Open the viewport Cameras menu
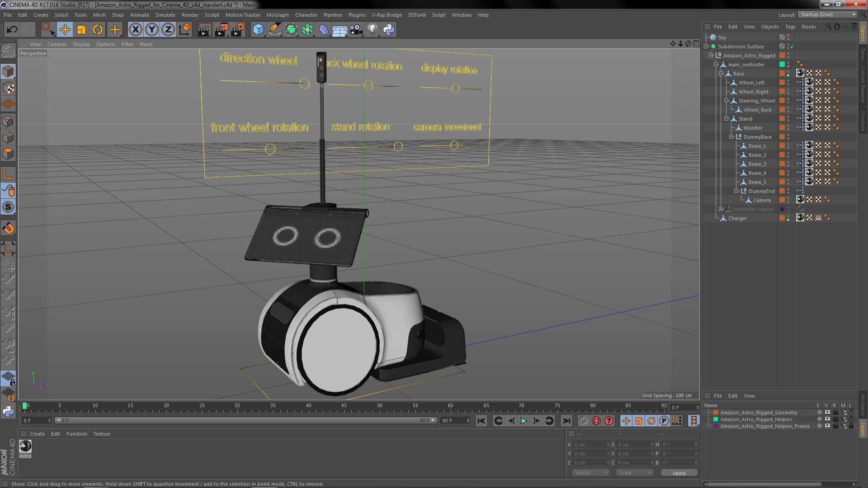Viewport: 868px width, 488px height. 57,44
